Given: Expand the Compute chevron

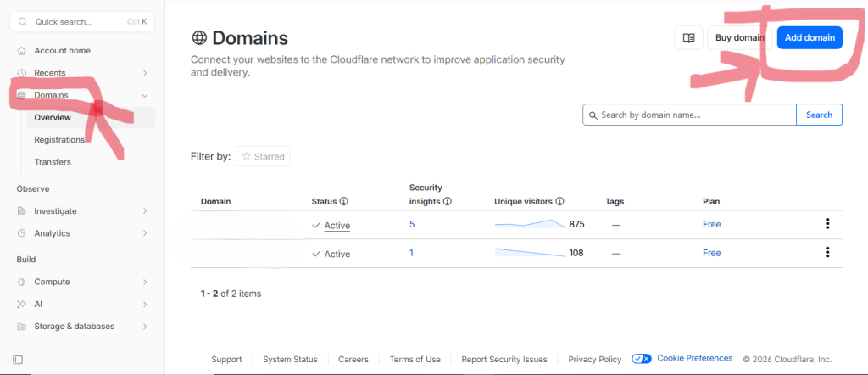Looking at the screenshot, I should 145,282.
